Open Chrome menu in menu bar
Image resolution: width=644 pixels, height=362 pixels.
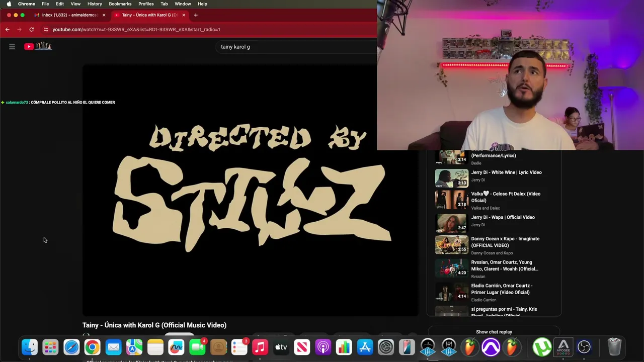coord(27,4)
